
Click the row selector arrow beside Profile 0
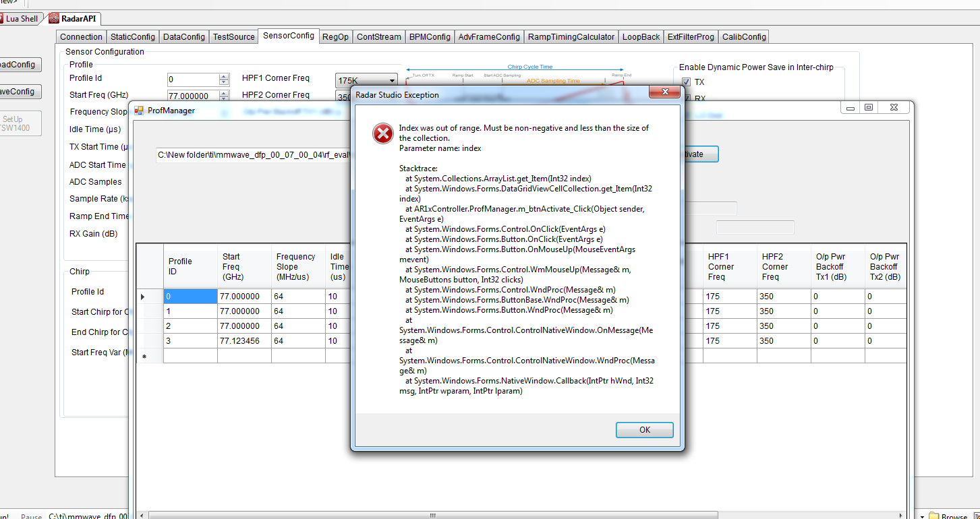click(142, 296)
